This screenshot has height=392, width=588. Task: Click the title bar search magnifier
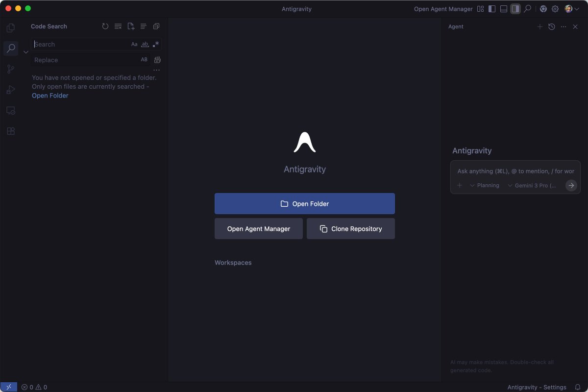point(528,9)
